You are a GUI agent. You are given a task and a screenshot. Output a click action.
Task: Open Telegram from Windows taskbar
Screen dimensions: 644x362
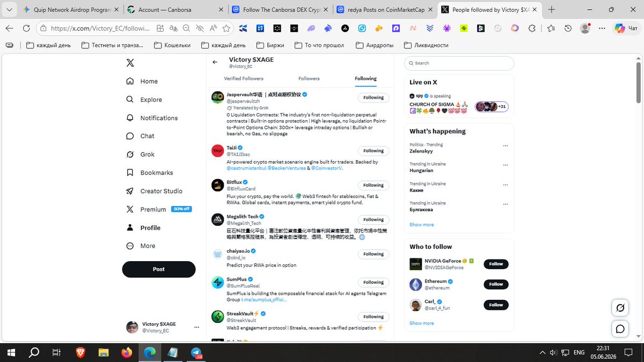click(196, 352)
